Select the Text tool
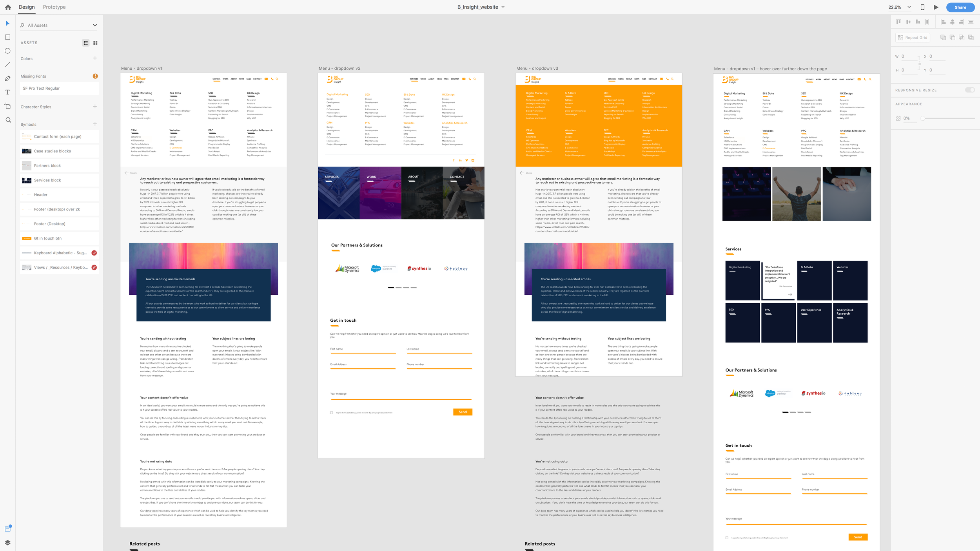The width and height of the screenshot is (980, 551). [7, 92]
